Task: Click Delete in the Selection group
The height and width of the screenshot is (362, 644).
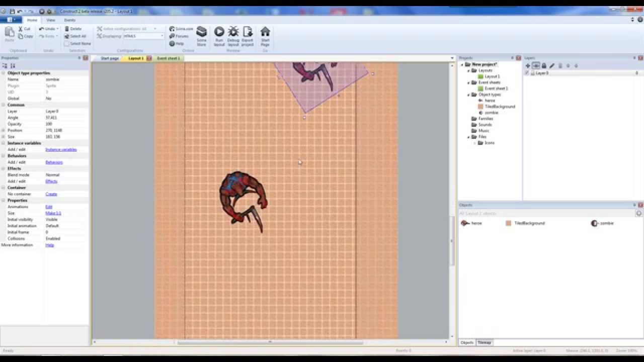Action: pos(73,29)
